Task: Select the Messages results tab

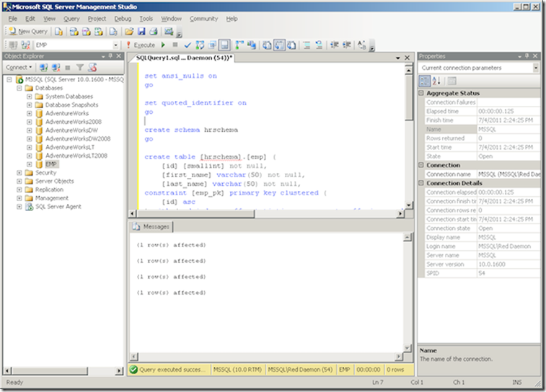Action: (151, 227)
